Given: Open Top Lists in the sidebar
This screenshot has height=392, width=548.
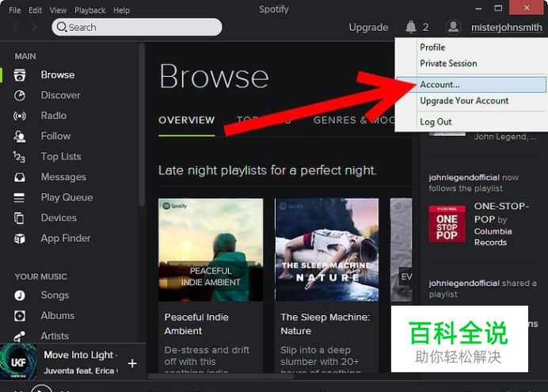Looking at the screenshot, I should [61, 157].
